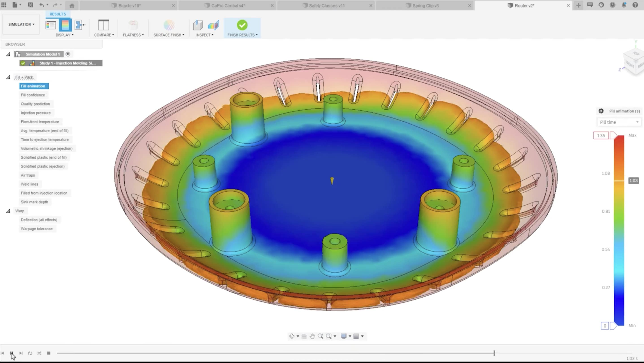This screenshot has width=644, height=363.
Task: Click the injection location display icon
Action: pyautogui.click(x=80, y=25)
